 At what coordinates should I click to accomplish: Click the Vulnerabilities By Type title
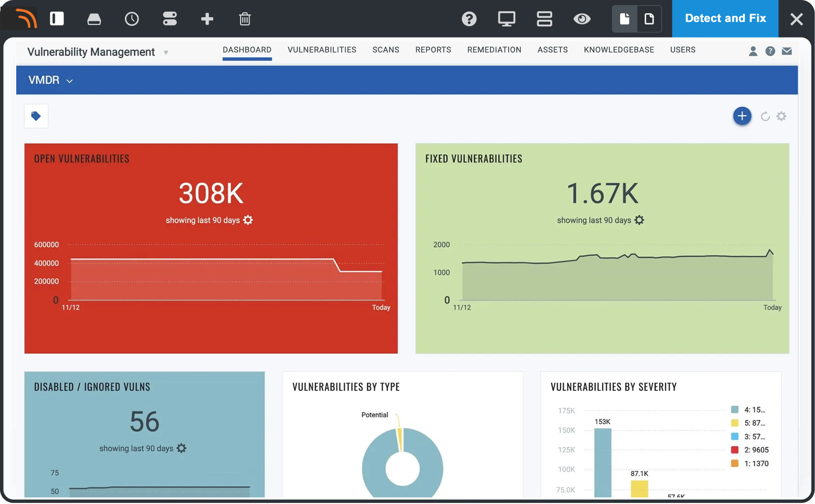point(346,387)
